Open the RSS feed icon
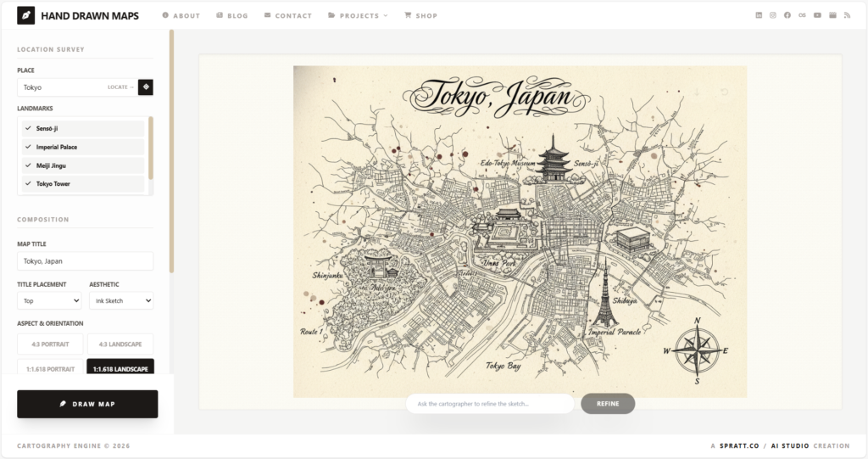 [x=847, y=15]
